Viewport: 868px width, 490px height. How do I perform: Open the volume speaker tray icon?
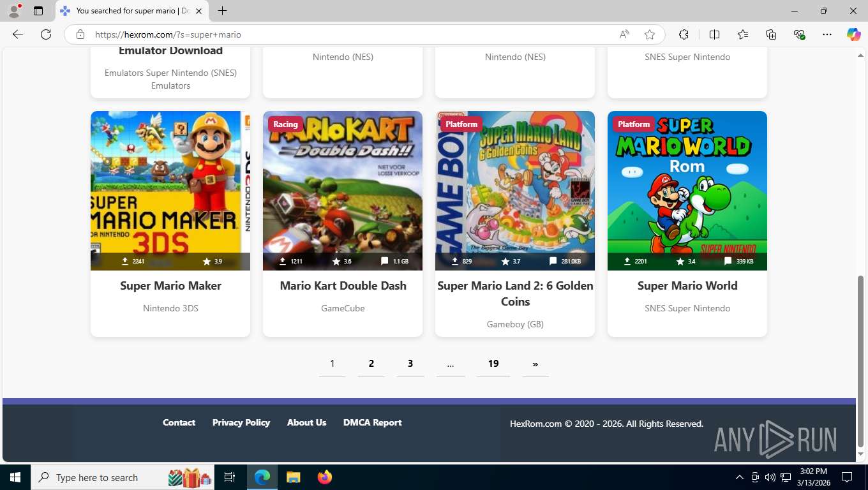click(x=770, y=477)
